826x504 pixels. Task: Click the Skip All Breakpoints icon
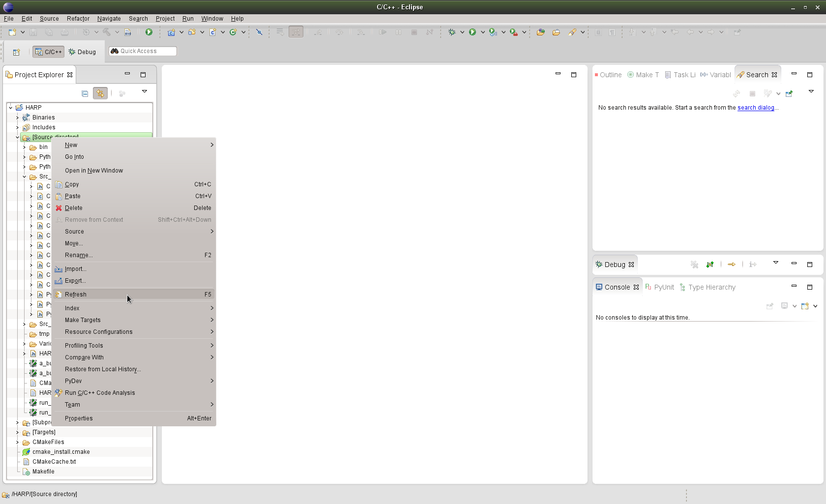(x=259, y=32)
